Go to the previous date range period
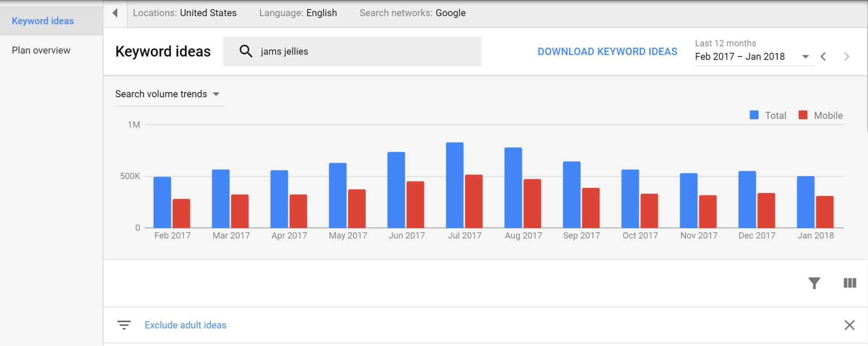The width and height of the screenshot is (868, 346). (x=823, y=56)
